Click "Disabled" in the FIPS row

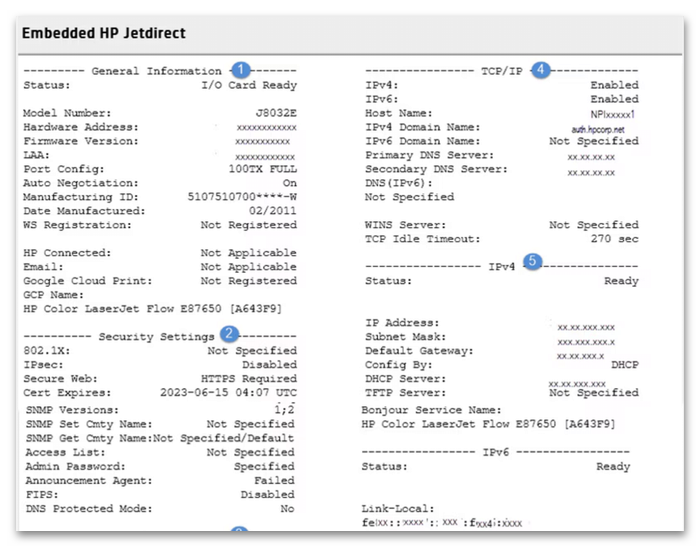coord(267,494)
